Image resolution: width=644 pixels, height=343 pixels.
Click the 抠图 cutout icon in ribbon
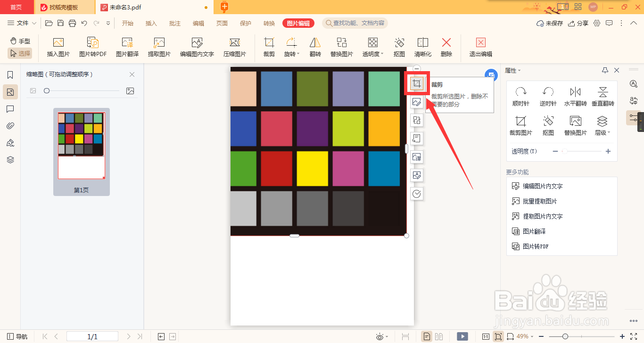[x=399, y=48]
